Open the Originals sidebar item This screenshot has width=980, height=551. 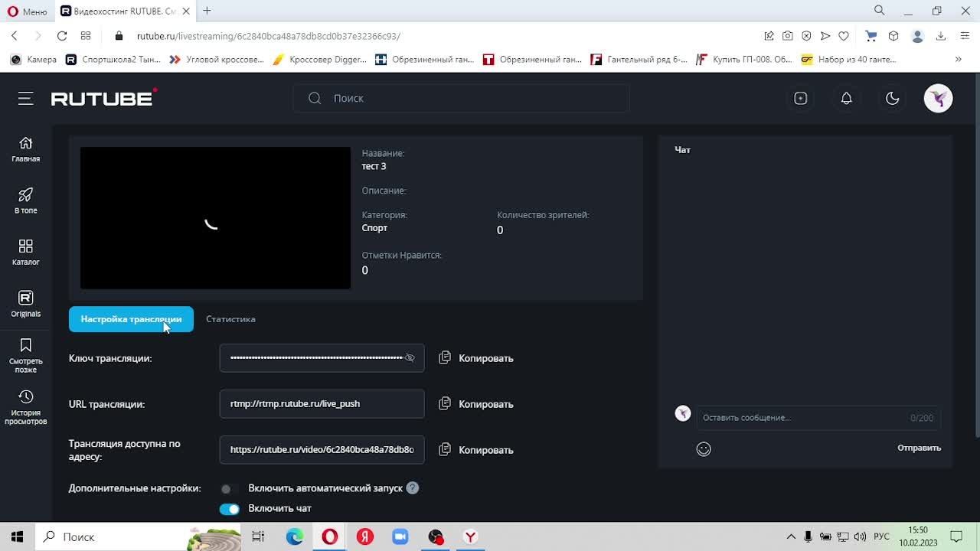pyautogui.click(x=25, y=304)
